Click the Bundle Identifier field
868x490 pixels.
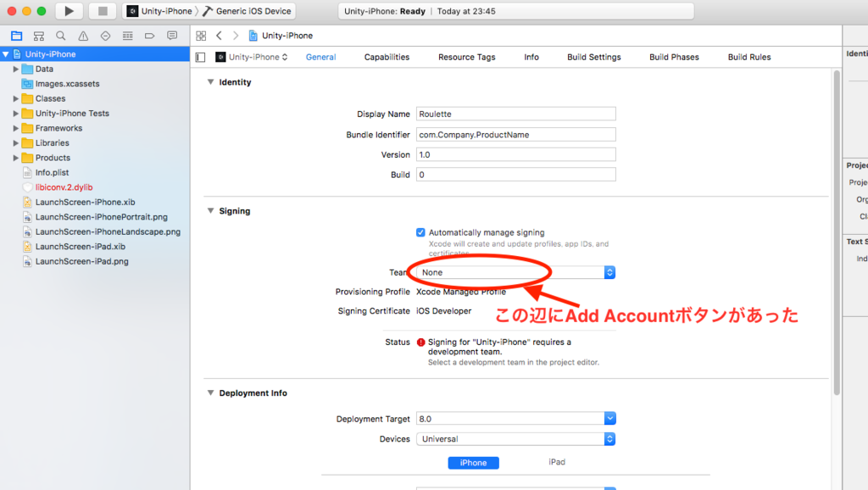[x=516, y=135]
